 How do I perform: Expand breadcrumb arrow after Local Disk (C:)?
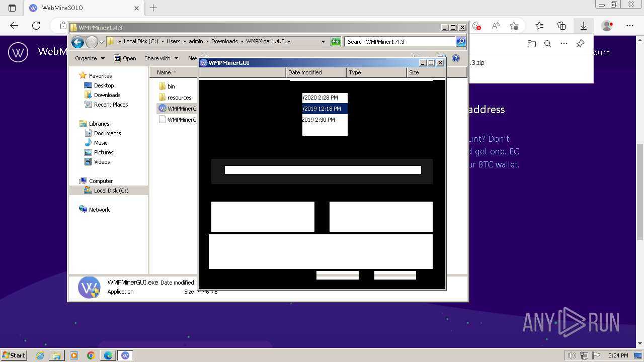[x=163, y=41]
